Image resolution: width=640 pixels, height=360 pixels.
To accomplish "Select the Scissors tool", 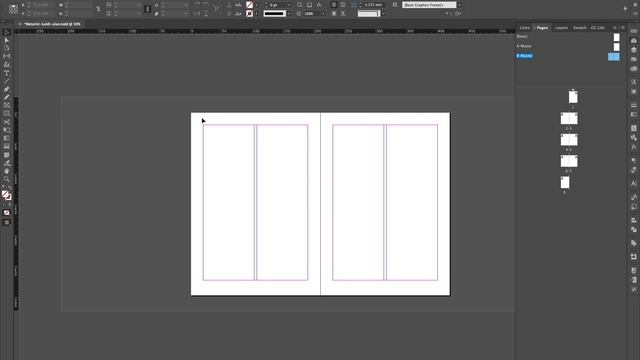I will point(7,122).
